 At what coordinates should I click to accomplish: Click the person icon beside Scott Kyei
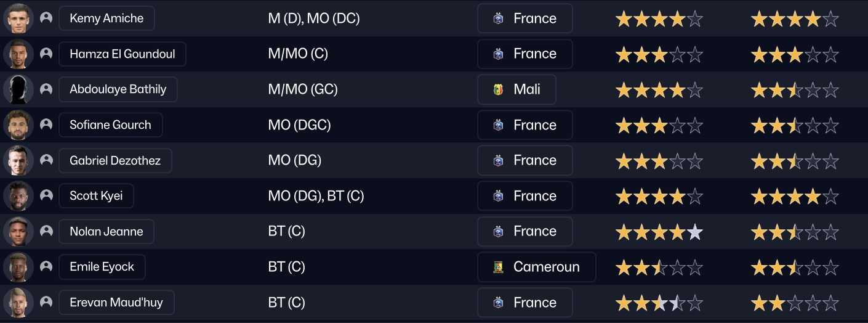(46, 195)
